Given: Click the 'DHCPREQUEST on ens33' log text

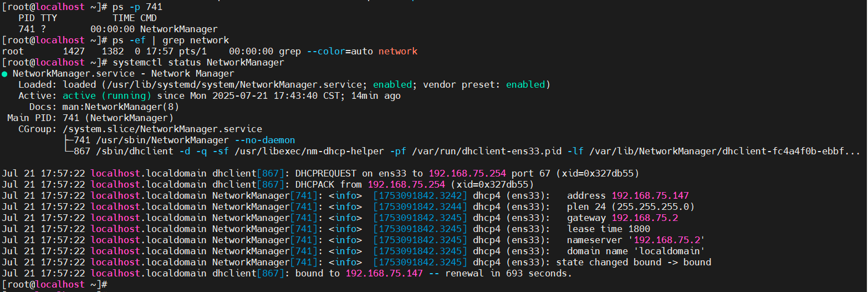Looking at the screenshot, I should [351, 174].
